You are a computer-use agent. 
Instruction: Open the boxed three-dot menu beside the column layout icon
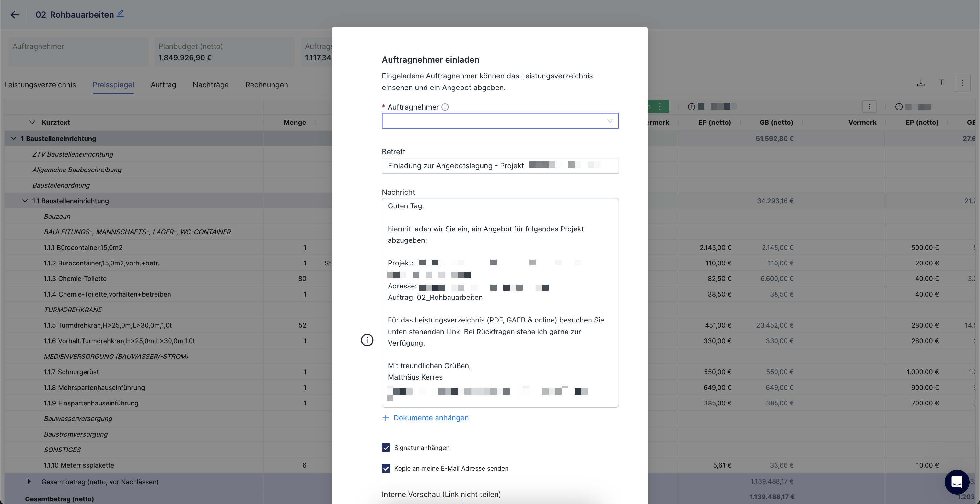pos(962,83)
